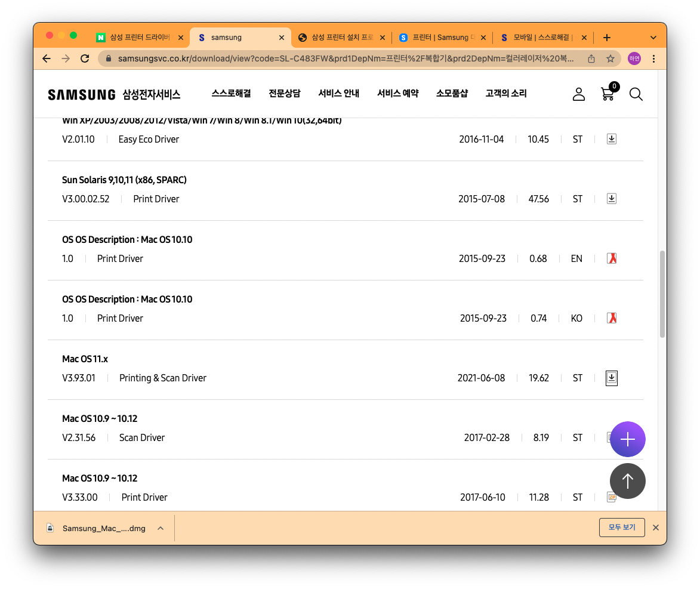Jump to top with the arrow button

(x=627, y=481)
